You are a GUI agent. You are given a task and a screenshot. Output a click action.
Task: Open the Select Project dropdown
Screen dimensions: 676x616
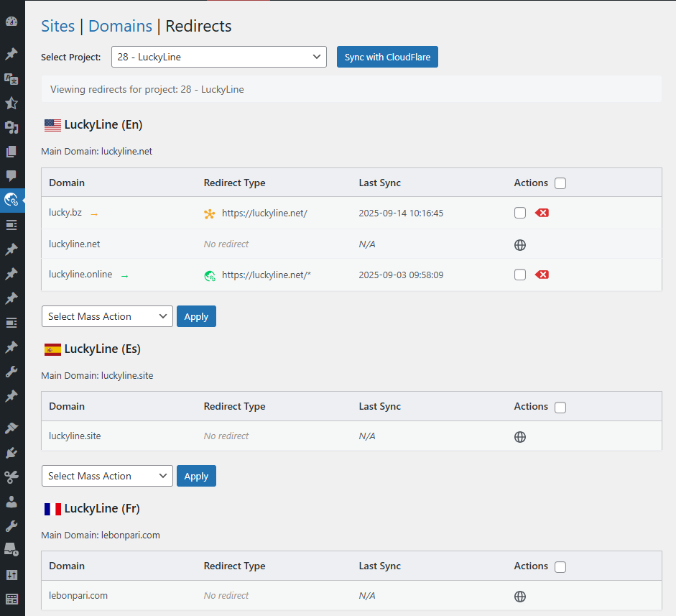[219, 57]
